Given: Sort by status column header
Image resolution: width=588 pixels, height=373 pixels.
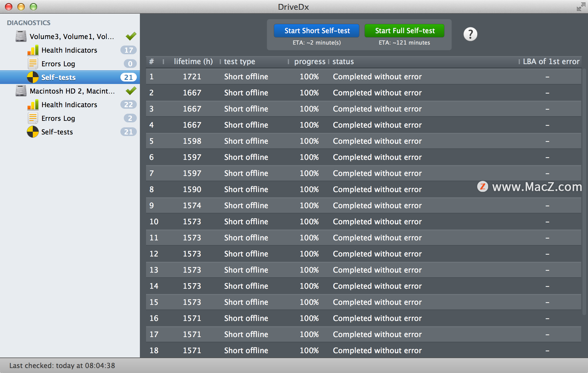Looking at the screenshot, I should point(424,62).
